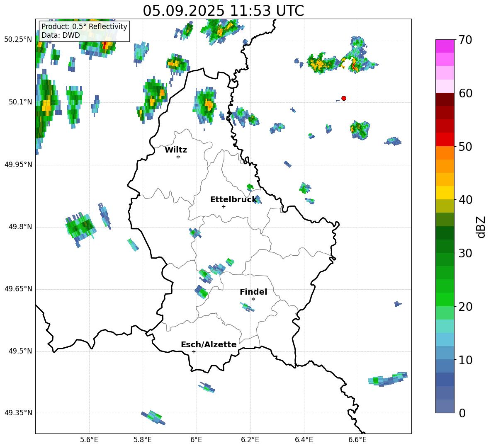Click the red dot marker on the map
This screenshot has height=448, width=491.
(344, 98)
